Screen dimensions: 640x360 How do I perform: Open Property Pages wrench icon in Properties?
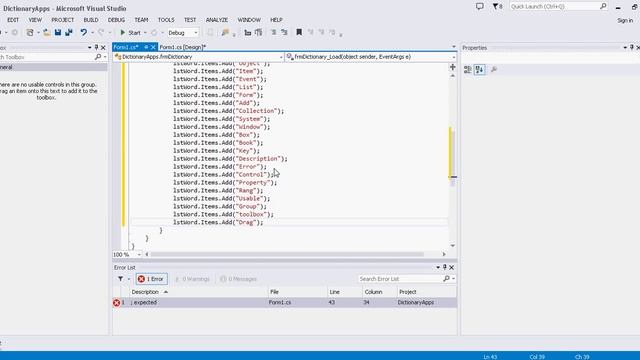(x=494, y=70)
